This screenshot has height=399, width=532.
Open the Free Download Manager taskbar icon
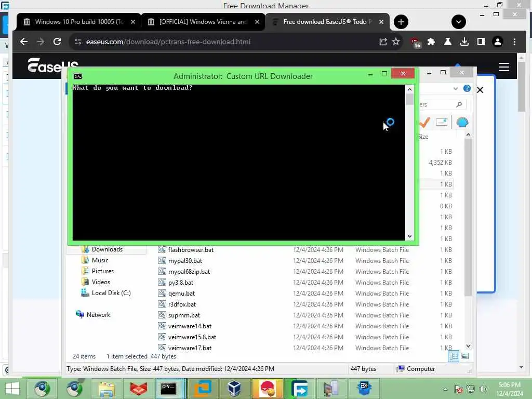pyautogui.click(x=299, y=389)
